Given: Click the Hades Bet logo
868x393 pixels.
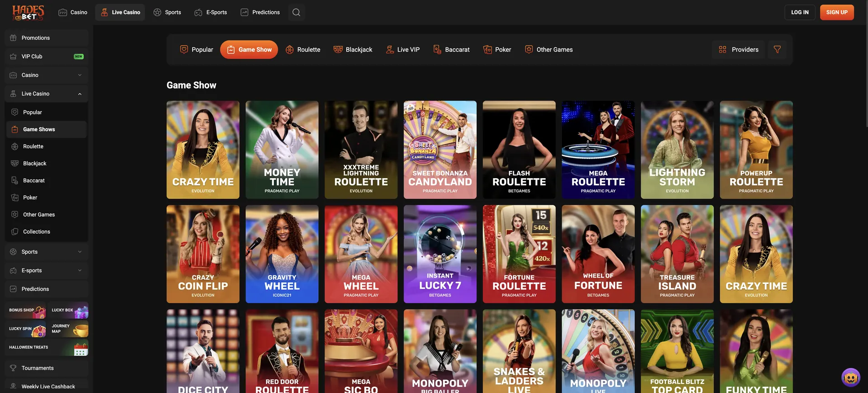Looking at the screenshot, I should (x=28, y=12).
